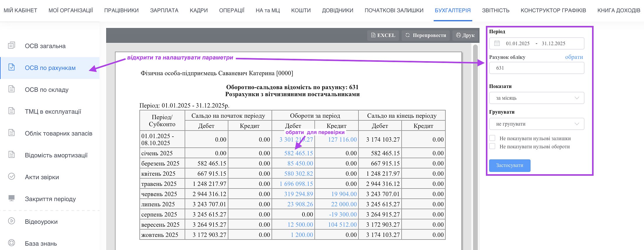The image size is (644, 250).
Task: Enable 'Не показувати нульові залишки' checkbox
Action: click(x=492, y=138)
